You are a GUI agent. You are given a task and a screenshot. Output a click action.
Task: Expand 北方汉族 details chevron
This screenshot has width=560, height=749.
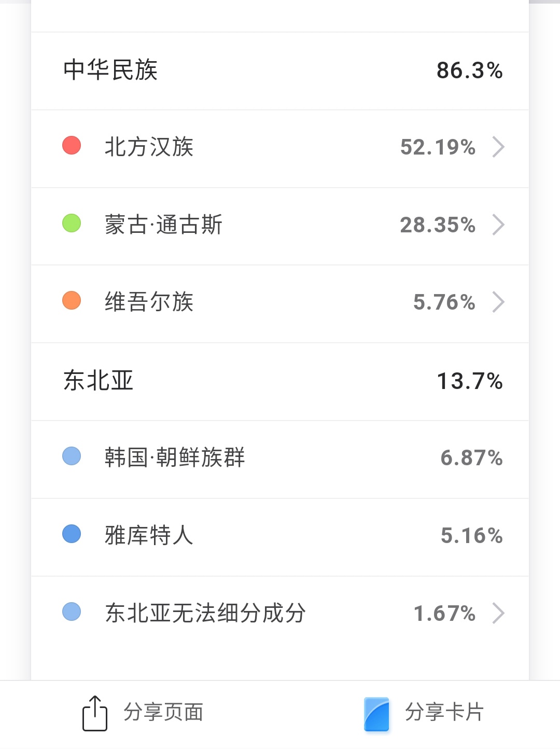tap(498, 147)
